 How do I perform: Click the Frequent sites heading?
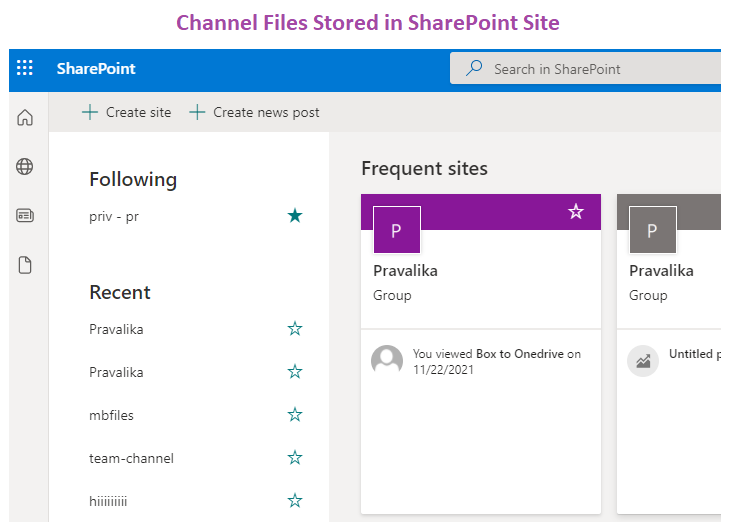425,169
